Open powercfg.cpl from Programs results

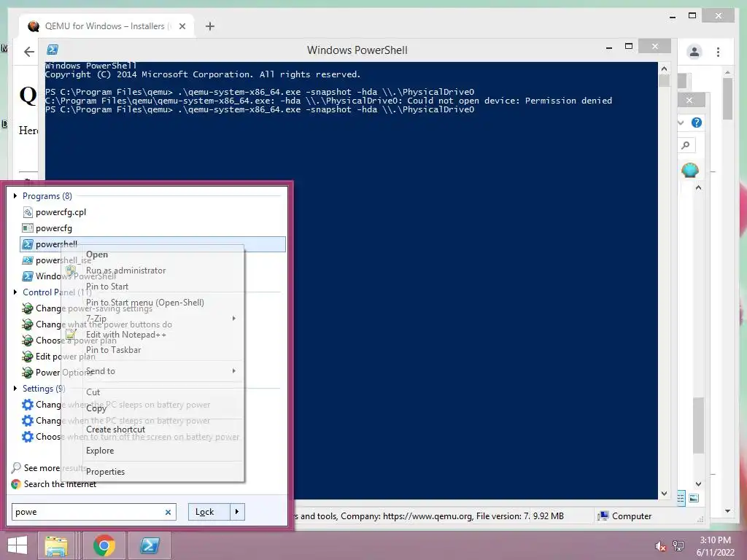pyautogui.click(x=61, y=212)
